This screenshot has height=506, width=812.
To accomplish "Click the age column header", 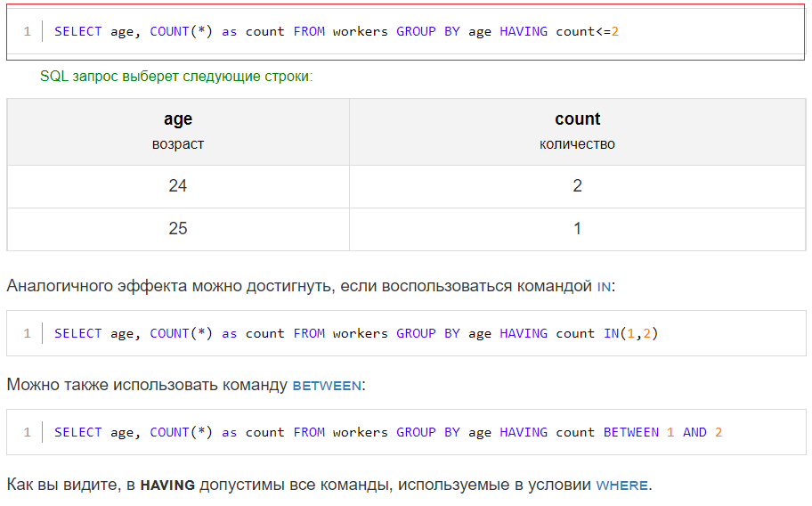I will click(178, 132).
